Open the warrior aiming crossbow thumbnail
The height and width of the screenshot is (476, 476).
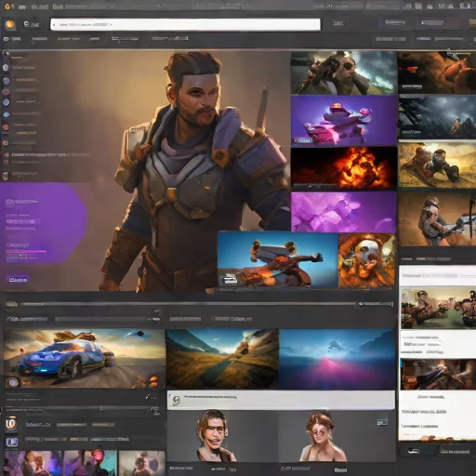tap(437, 218)
